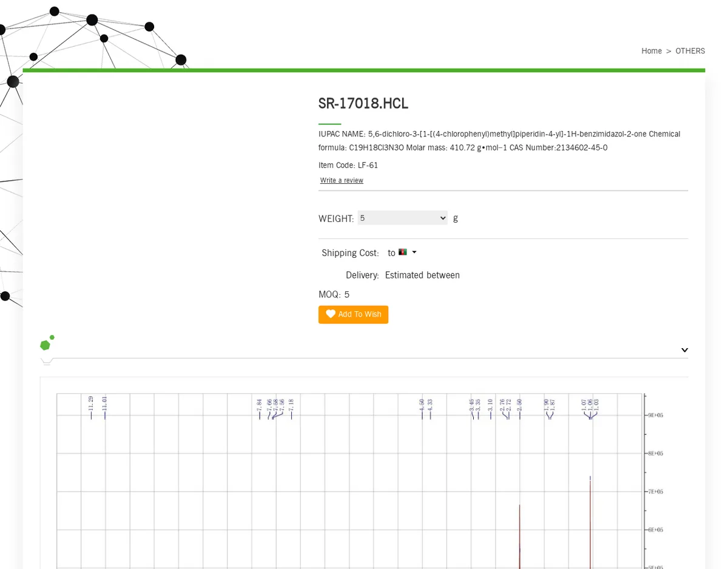728x569 pixels.
Task: Open shipping country flag selector
Action: click(x=407, y=252)
